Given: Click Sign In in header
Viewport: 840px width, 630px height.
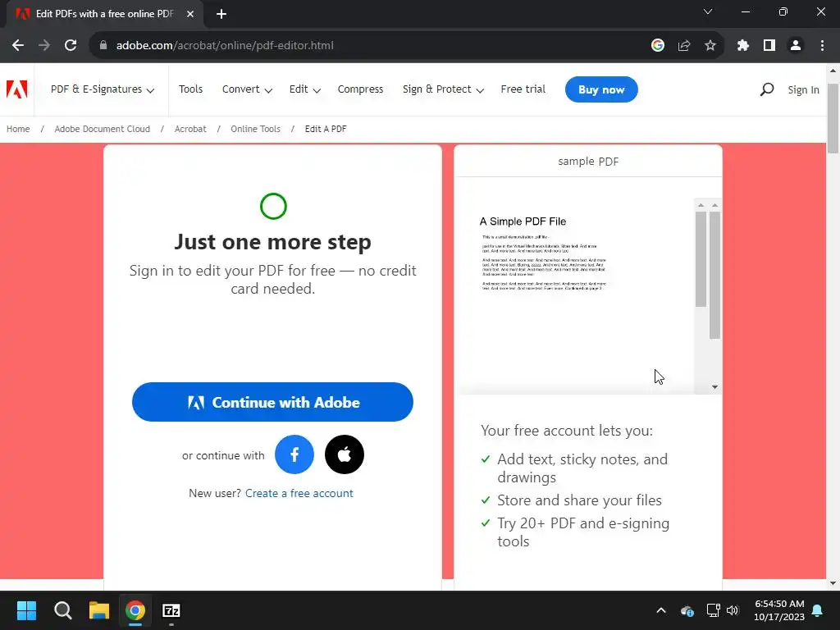Looking at the screenshot, I should coord(803,90).
